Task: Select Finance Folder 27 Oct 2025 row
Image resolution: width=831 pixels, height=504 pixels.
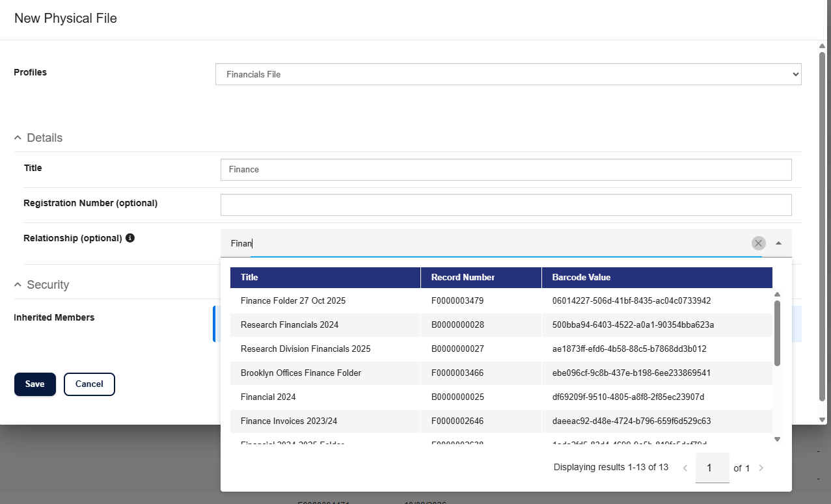Action: (501, 301)
